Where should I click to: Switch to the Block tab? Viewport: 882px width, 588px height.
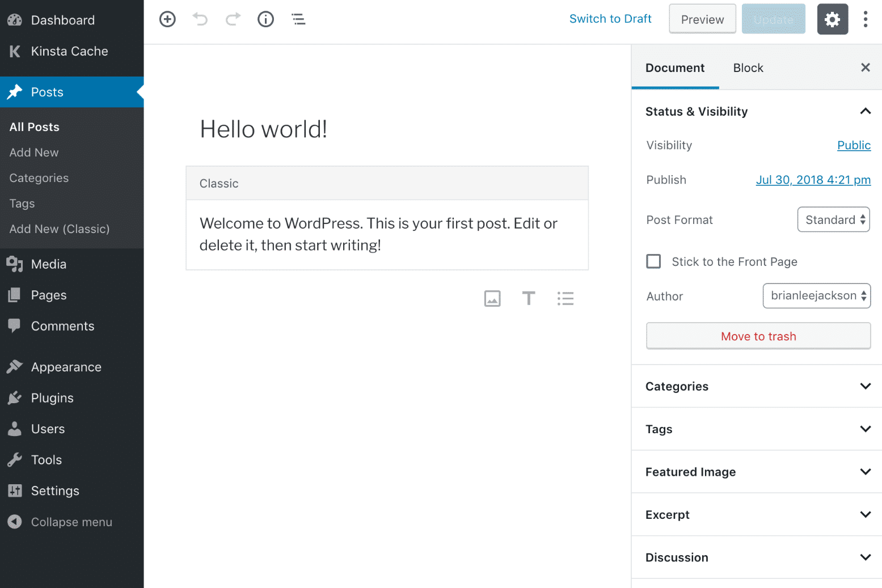point(748,67)
